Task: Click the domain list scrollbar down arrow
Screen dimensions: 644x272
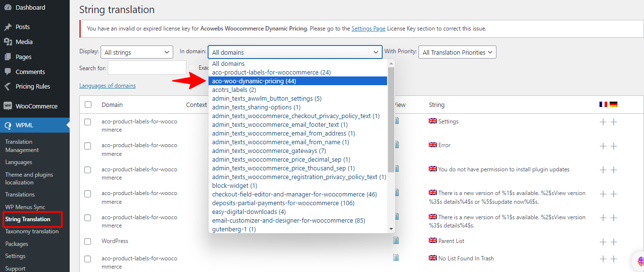Action: click(391, 229)
